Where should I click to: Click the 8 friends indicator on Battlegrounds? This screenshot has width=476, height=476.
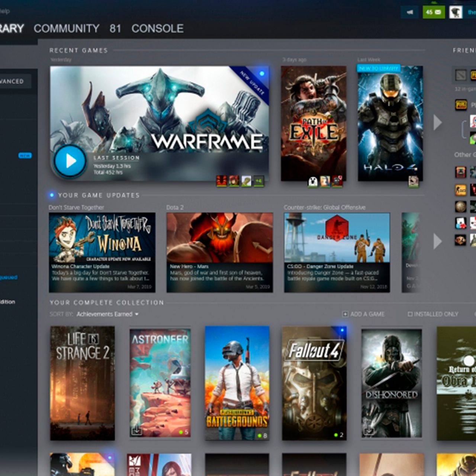[263, 435]
